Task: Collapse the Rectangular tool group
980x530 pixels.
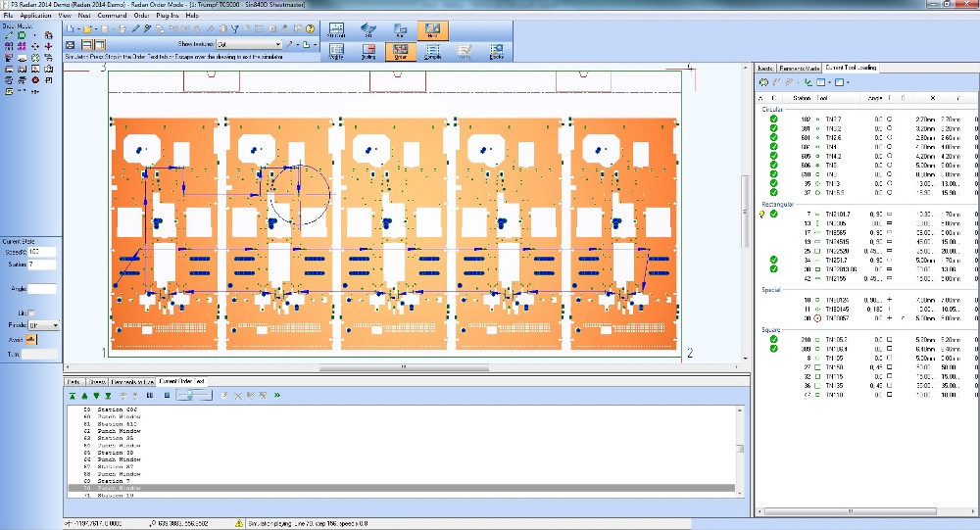Action: click(x=777, y=204)
